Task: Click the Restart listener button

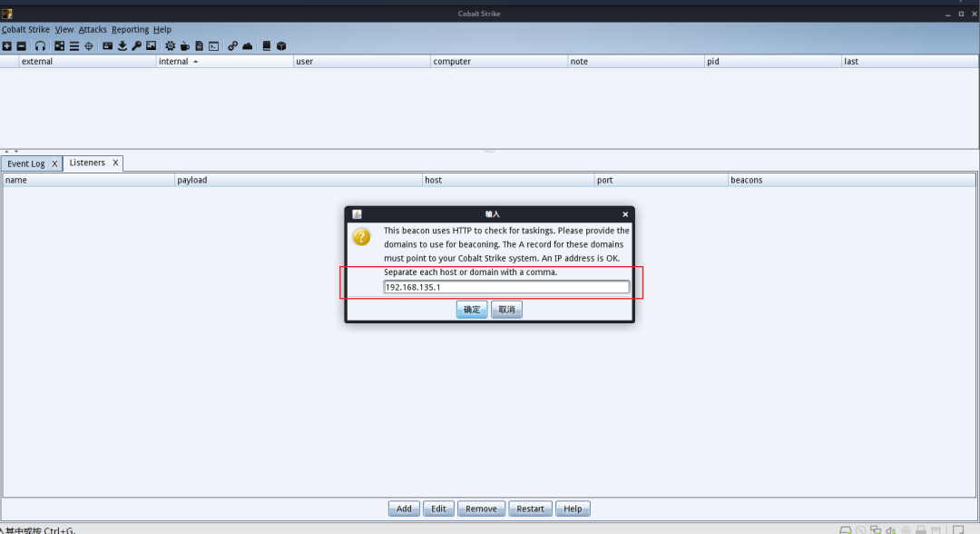Action: click(x=530, y=509)
